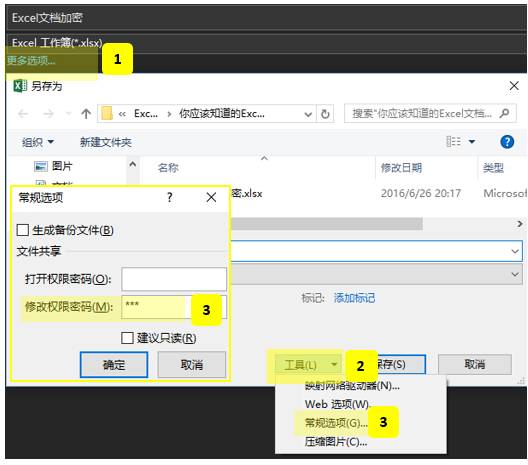The width and height of the screenshot is (528, 465).
Task: Click the view layout icon
Action: tap(453, 142)
